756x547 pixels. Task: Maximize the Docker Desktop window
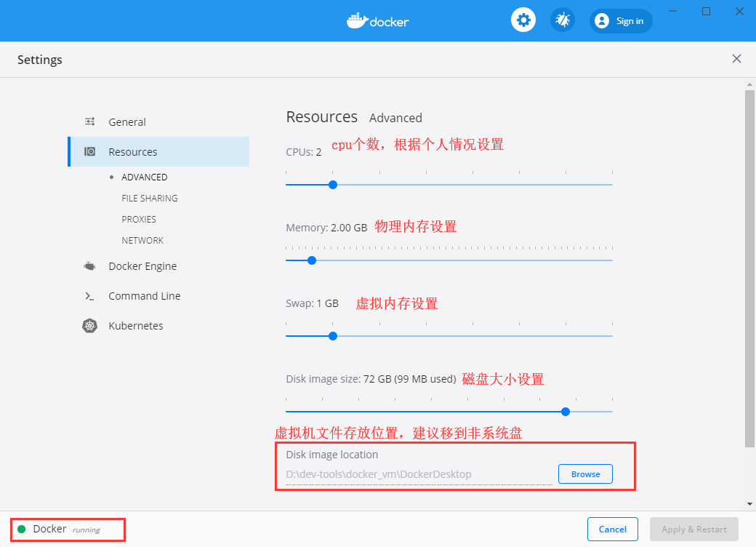(706, 11)
